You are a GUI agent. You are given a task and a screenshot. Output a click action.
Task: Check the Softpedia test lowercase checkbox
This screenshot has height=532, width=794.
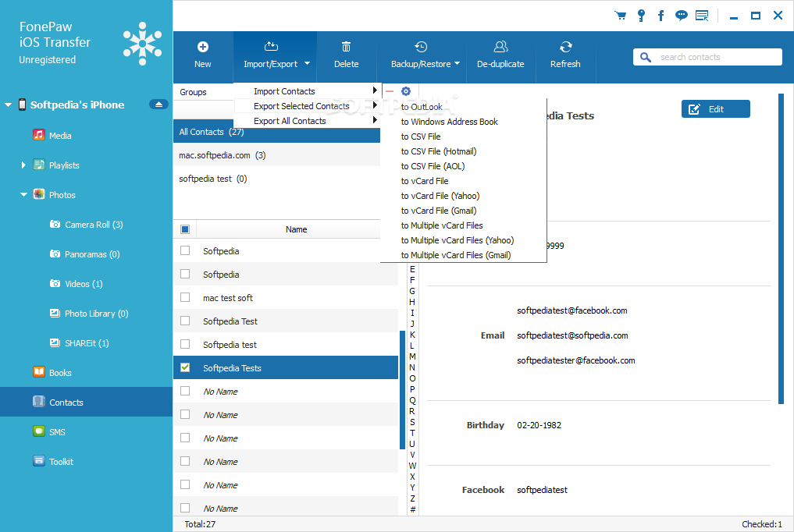[185, 344]
